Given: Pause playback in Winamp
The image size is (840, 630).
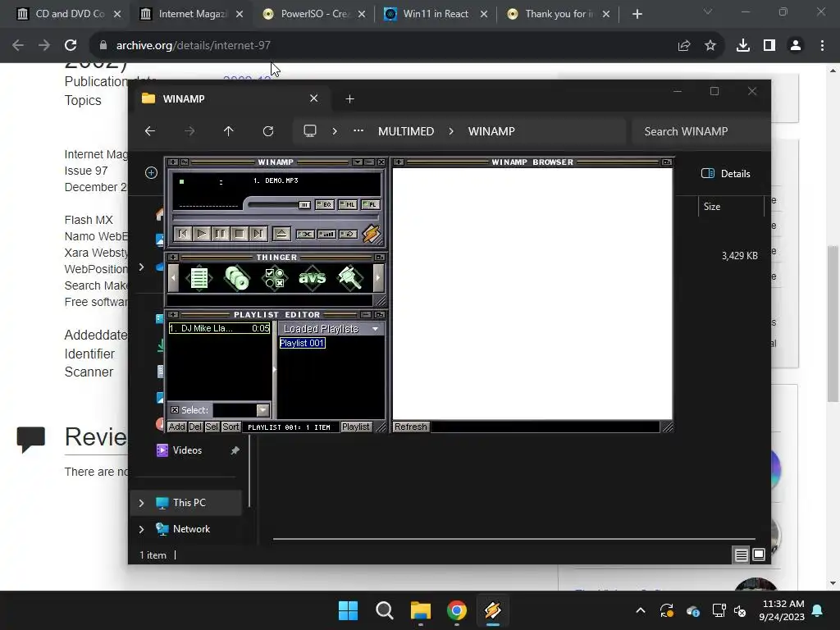Looking at the screenshot, I should tap(220, 234).
